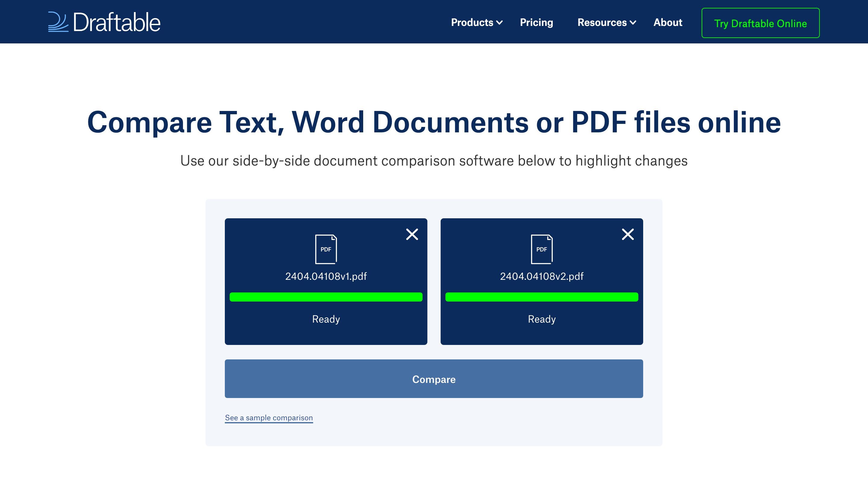Remove the 2404.04108v2.pdf file
Screen dimensions: 868x477
coord(627,234)
